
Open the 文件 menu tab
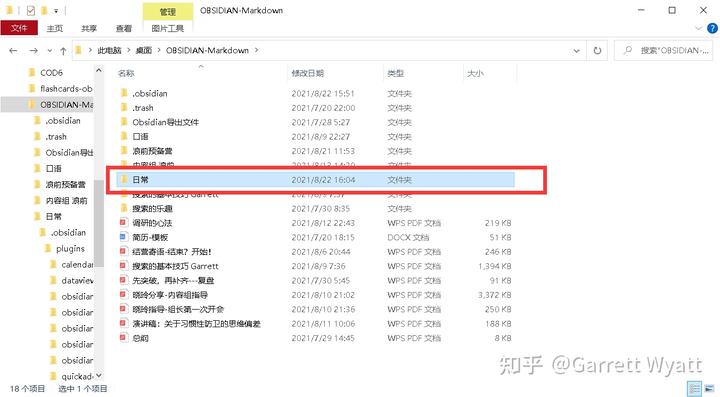click(19, 28)
